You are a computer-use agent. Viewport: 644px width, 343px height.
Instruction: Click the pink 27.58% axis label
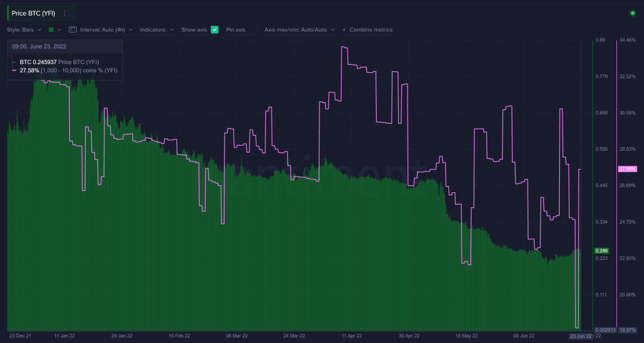pos(628,169)
